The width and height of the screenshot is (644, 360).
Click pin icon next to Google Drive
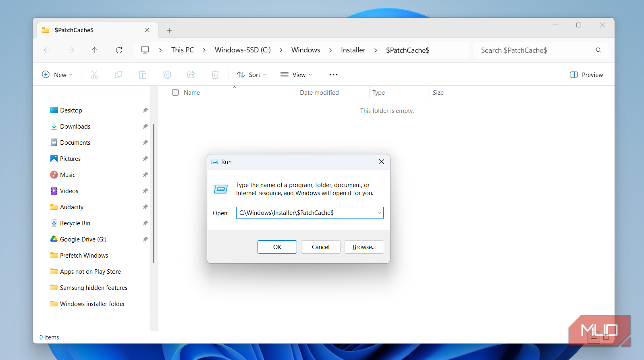click(x=145, y=239)
